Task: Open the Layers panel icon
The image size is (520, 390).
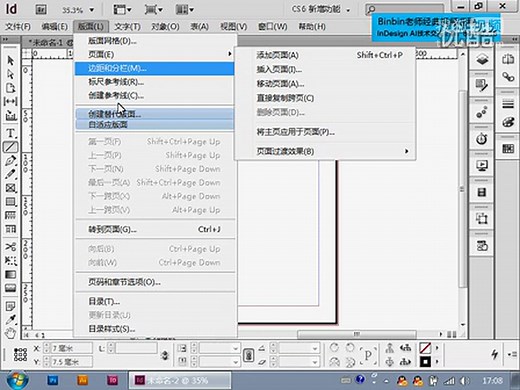Action: (482, 60)
